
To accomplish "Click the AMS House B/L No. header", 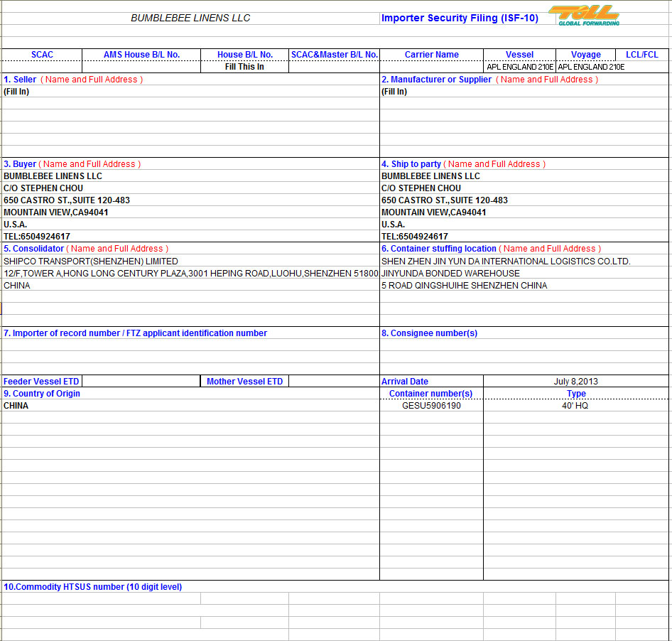I will point(141,55).
